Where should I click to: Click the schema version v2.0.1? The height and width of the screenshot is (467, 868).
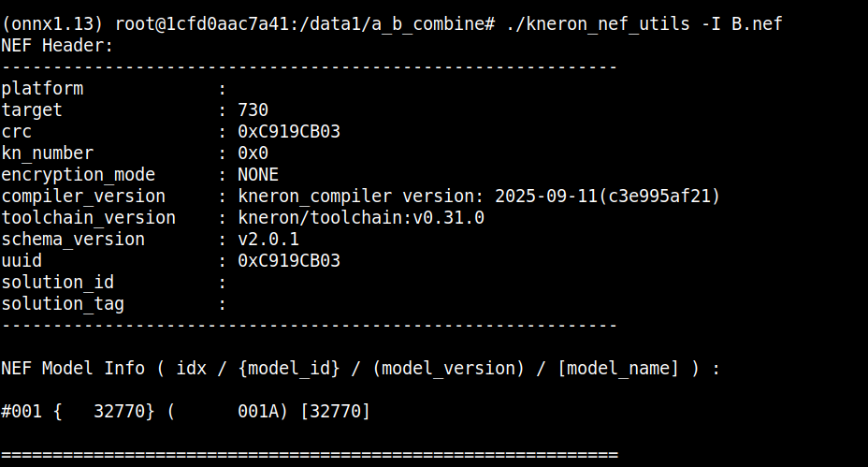268,240
